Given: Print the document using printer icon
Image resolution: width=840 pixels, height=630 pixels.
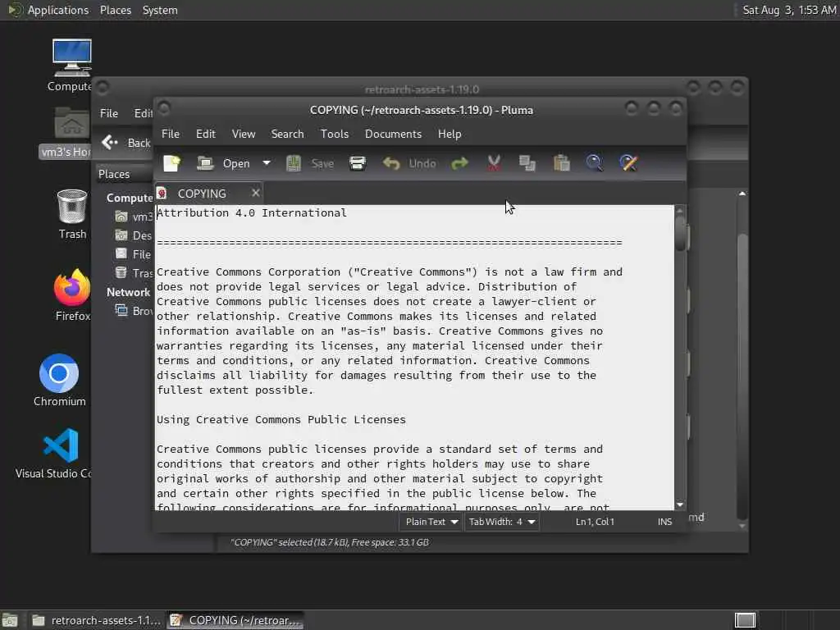Looking at the screenshot, I should 358,163.
